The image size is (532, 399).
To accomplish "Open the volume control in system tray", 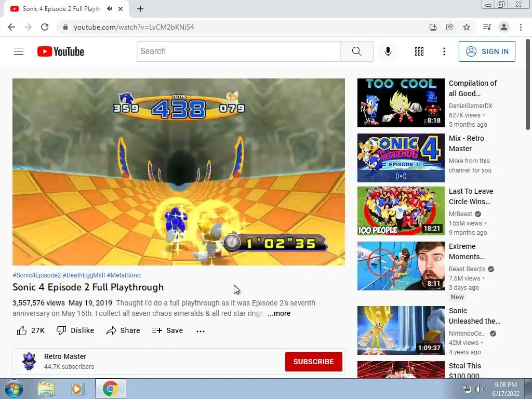I will (479, 389).
